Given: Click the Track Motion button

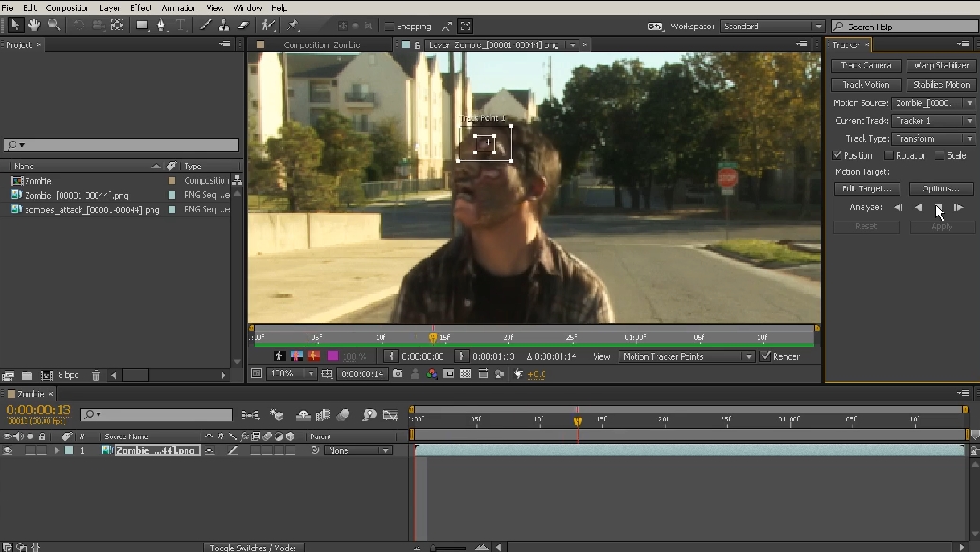Looking at the screenshot, I should coord(865,85).
